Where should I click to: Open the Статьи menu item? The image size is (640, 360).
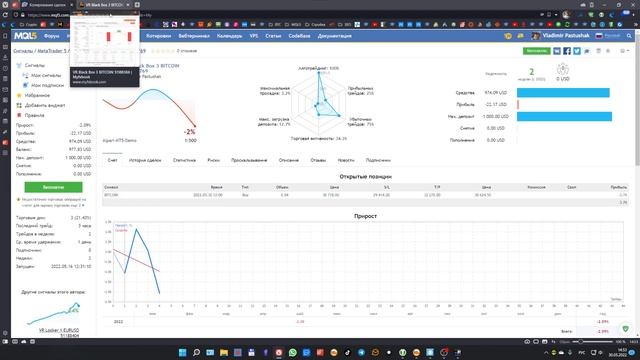point(273,36)
